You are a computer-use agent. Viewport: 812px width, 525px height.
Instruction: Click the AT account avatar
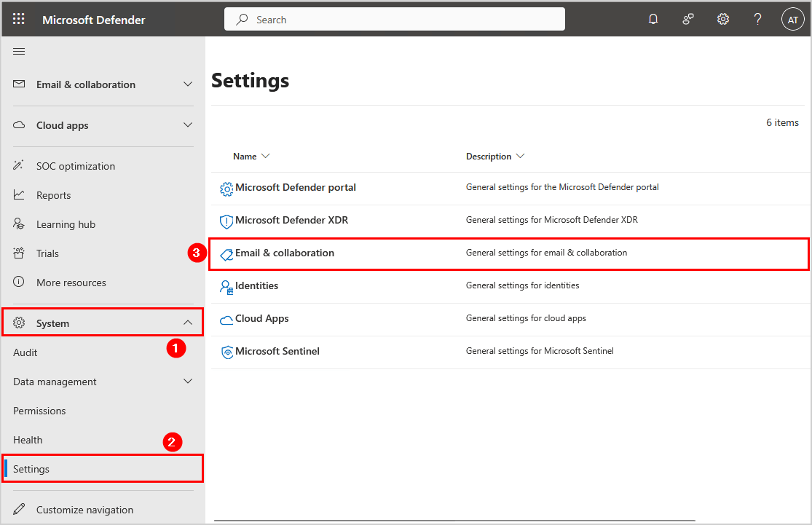click(x=792, y=20)
